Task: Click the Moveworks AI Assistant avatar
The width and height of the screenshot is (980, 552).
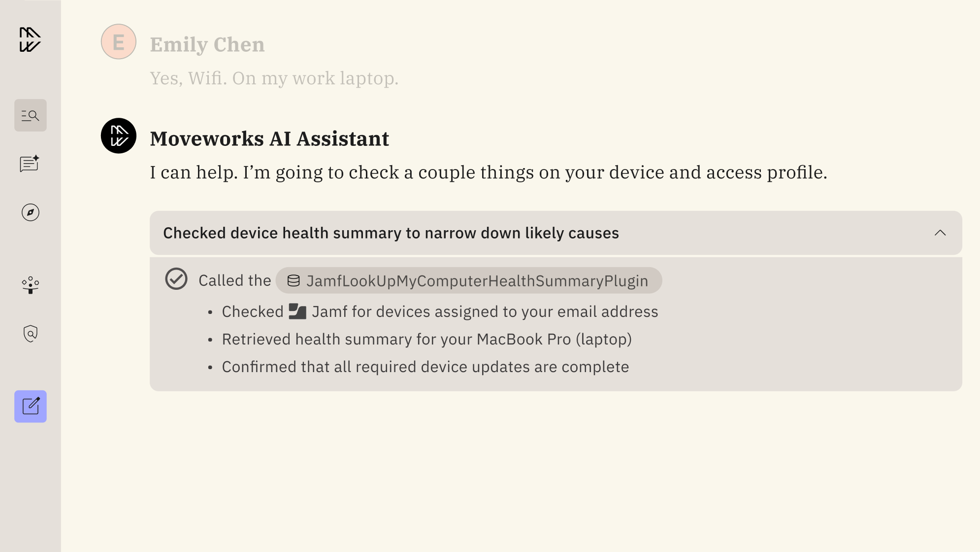Action: click(x=118, y=136)
